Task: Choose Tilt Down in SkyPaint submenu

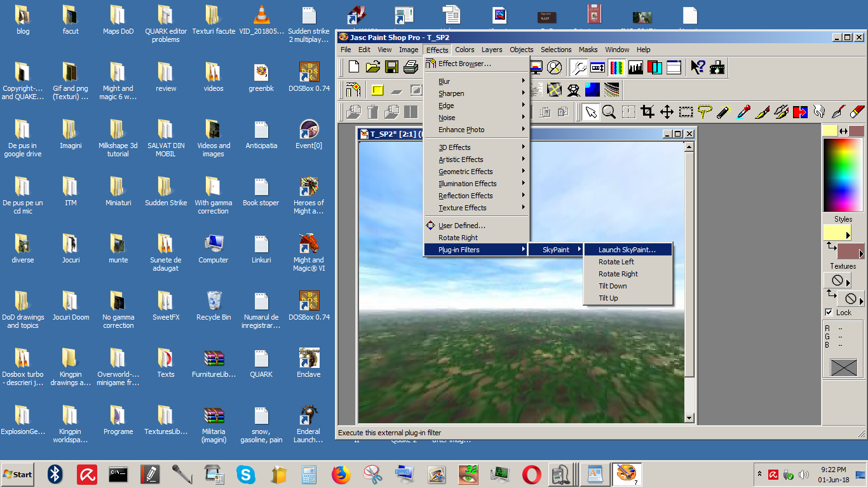Action: [628, 286]
